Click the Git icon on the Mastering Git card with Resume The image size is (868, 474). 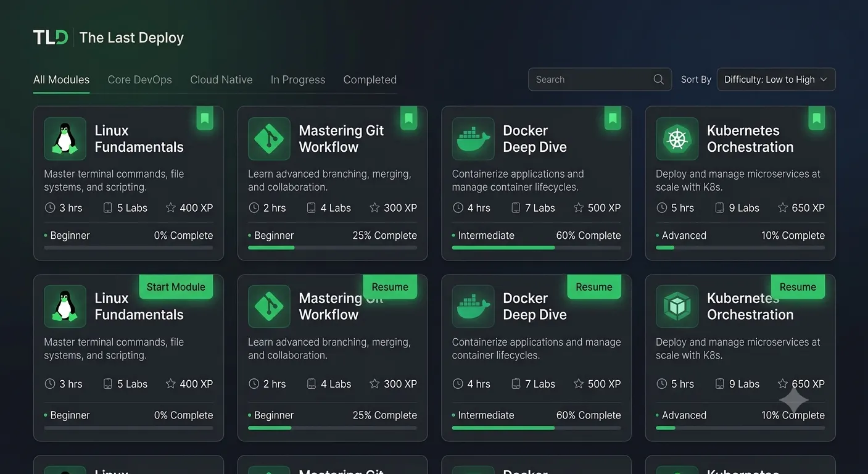click(x=269, y=306)
